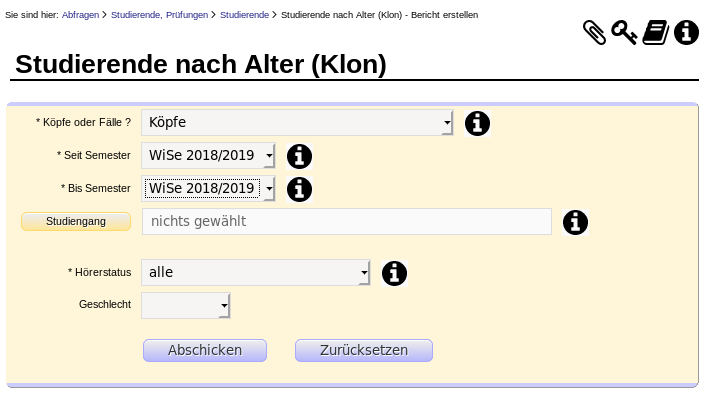Expand the Bis Semester dropdown
Image resolution: width=717 pixels, height=397 pixels.
point(208,188)
